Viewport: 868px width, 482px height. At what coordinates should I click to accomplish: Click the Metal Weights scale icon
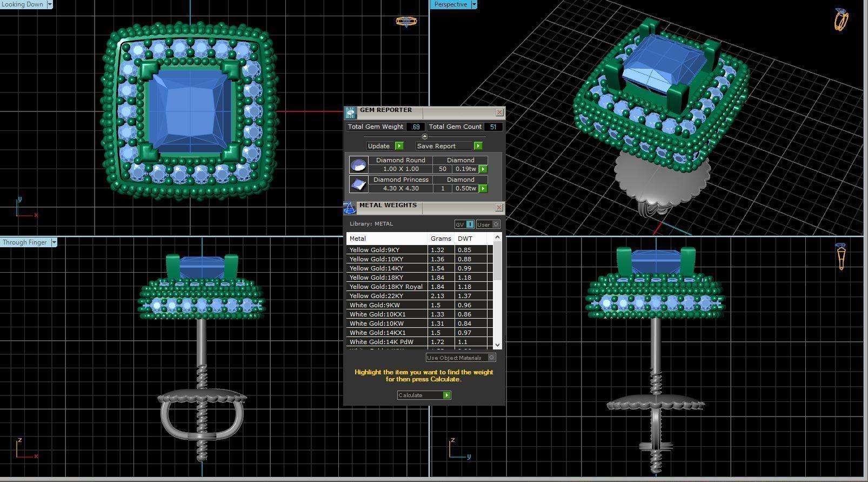coord(350,208)
